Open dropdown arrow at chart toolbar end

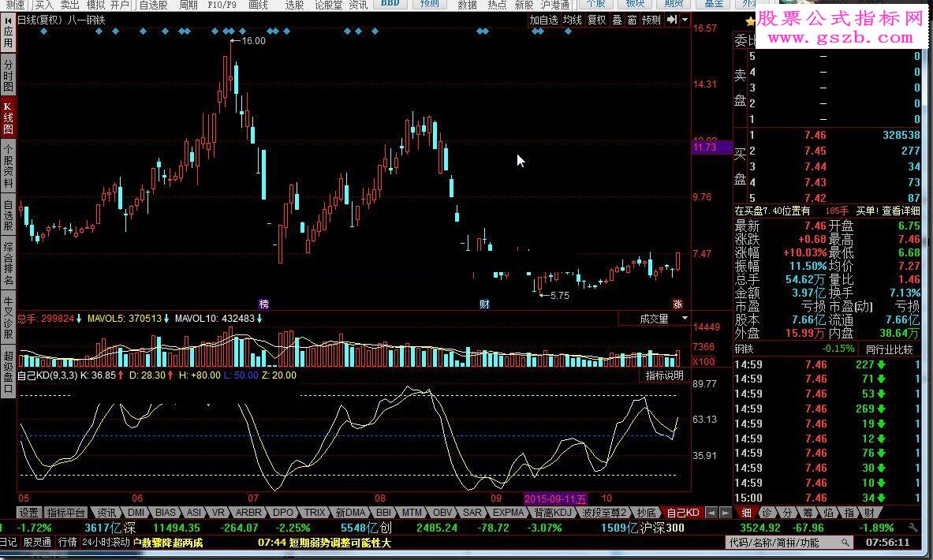click(685, 20)
